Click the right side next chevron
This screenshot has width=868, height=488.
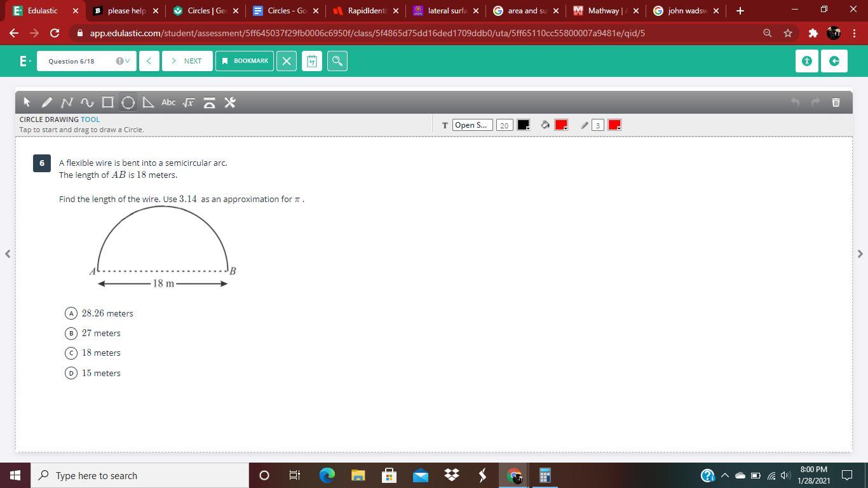[860, 254]
